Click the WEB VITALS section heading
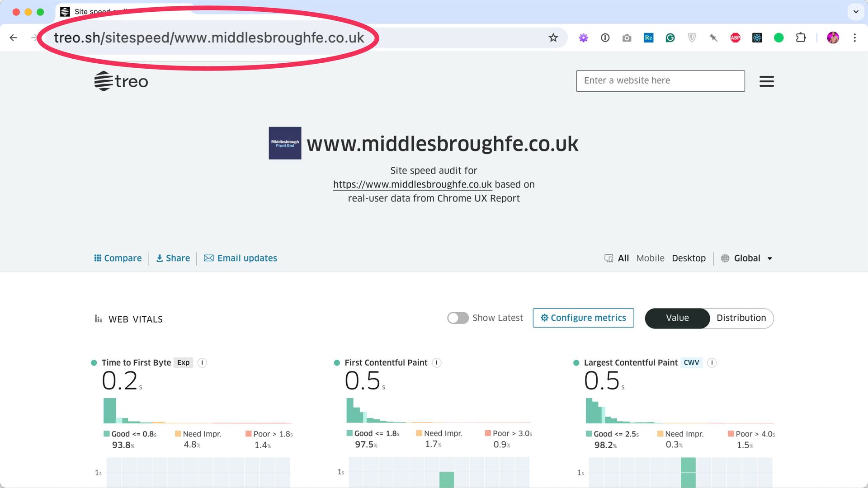868x488 pixels. tap(129, 319)
